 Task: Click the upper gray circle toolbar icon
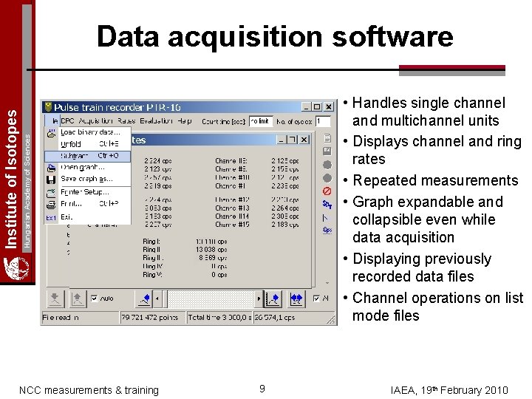coord(327,165)
